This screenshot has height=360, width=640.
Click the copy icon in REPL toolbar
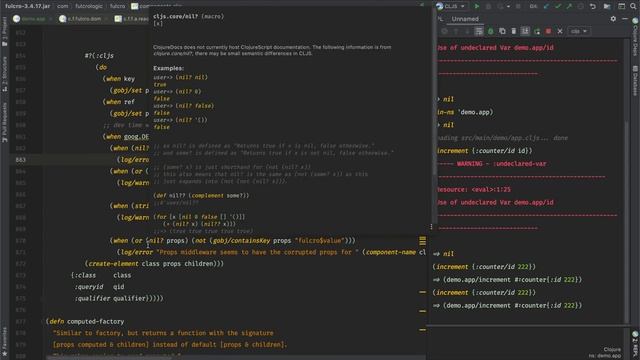pos(502,31)
